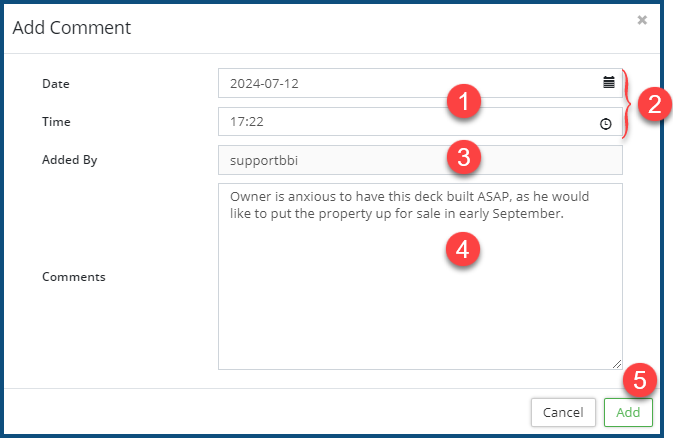Image resolution: width=673 pixels, height=438 pixels.
Task: Click the Added By label
Action: point(69,160)
